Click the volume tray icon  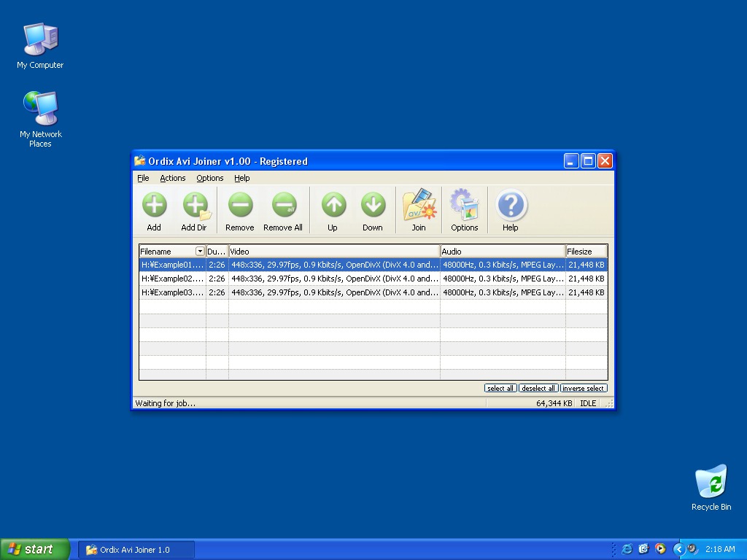tap(692, 549)
